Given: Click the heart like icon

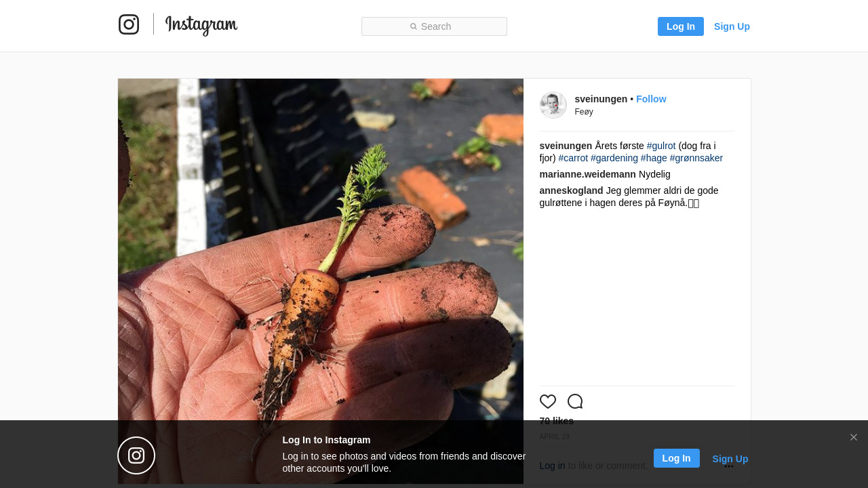Looking at the screenshot, I should pos(548,401).
